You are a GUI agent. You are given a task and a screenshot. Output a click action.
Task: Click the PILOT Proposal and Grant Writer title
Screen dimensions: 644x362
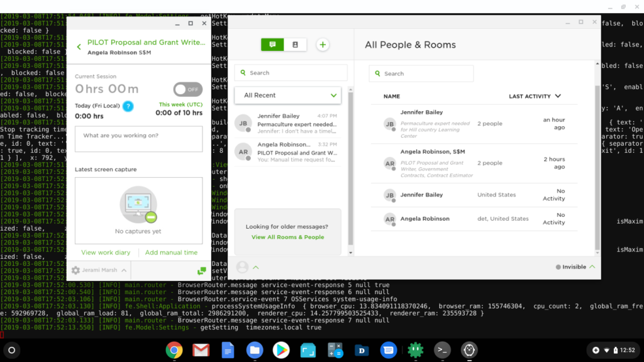click(146, 42)
